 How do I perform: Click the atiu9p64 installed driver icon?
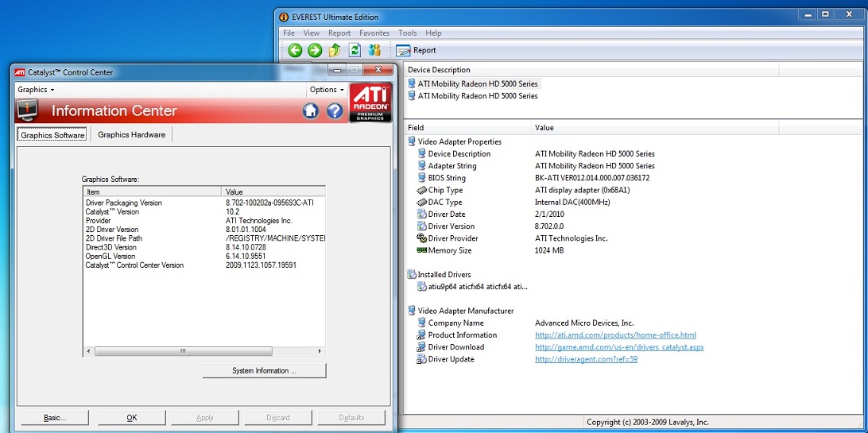coord(422,287)
